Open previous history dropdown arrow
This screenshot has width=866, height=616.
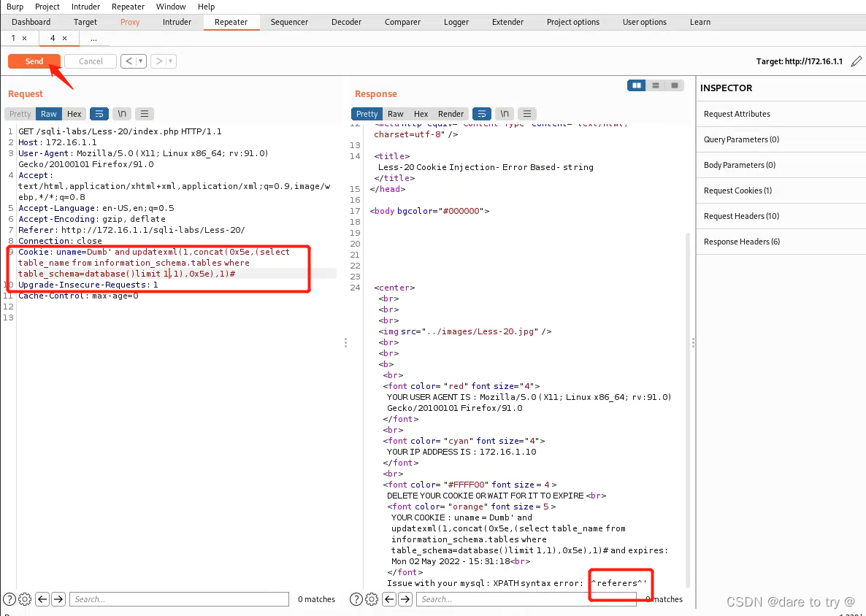[x=141, y=61]
